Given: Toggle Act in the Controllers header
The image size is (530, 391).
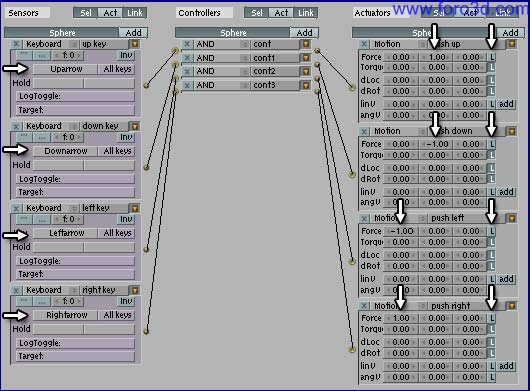Looking at the screenshot, I should coord(281,13).
